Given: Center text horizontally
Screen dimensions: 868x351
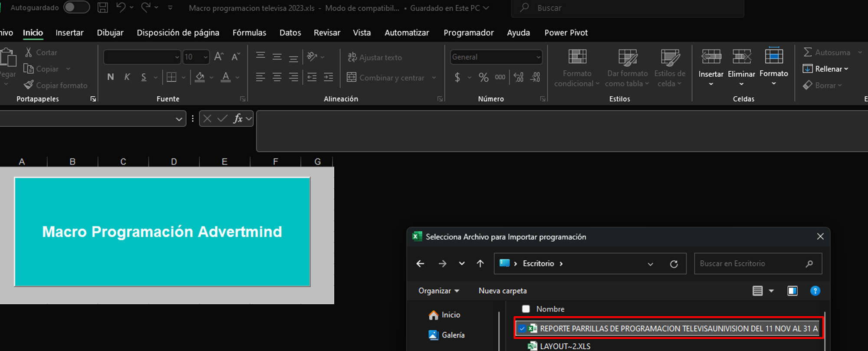Looking at the screenshot, I should click(x=277, y=77).
